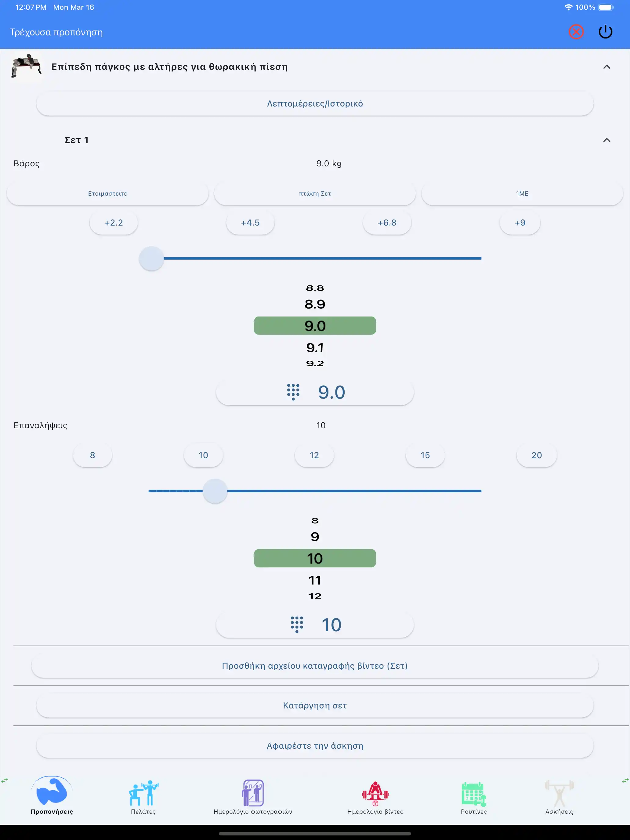Open the dumbbell bench press exercise thumbnail
Screen dimensions: 630x840
(26, 67)
